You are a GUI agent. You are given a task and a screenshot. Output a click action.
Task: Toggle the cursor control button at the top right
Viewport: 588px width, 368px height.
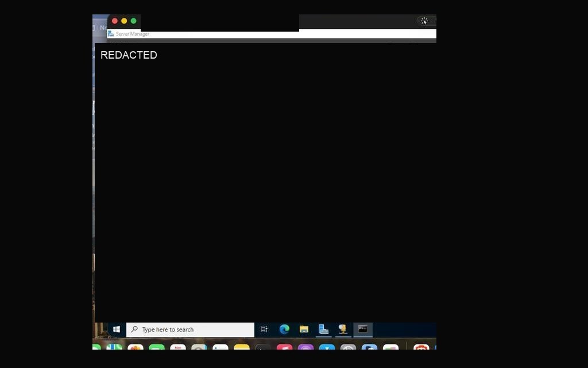point(424,21)
